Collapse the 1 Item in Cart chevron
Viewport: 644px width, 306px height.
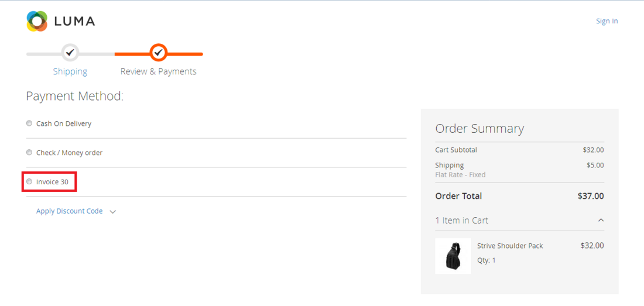click(x=601, y=221)
